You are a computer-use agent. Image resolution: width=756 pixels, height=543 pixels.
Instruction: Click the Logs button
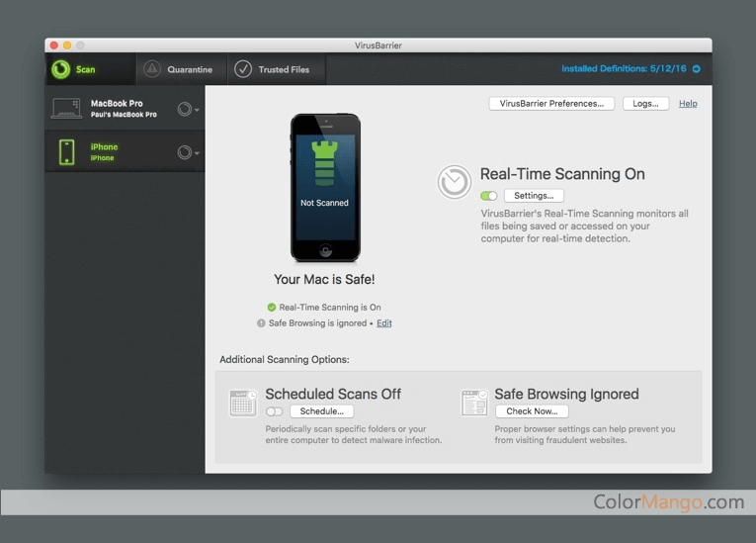pyautogui.click(x=645, y=103)
